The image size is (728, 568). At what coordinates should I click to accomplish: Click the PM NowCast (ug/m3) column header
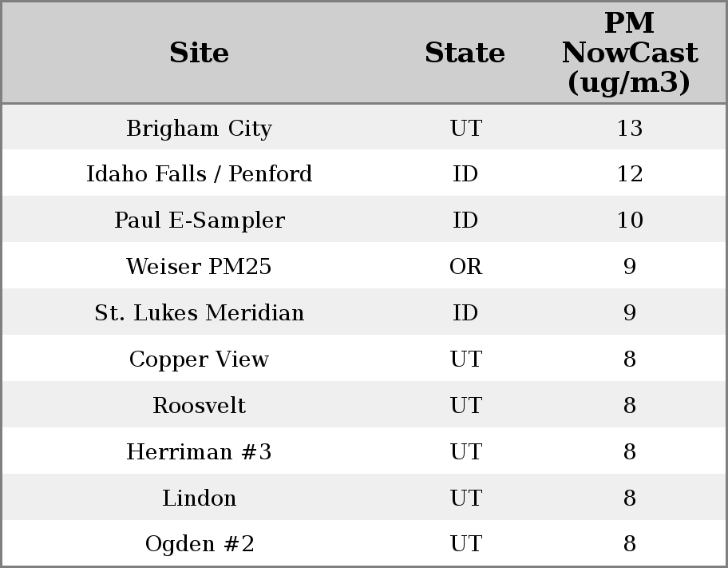pos(629,53)
